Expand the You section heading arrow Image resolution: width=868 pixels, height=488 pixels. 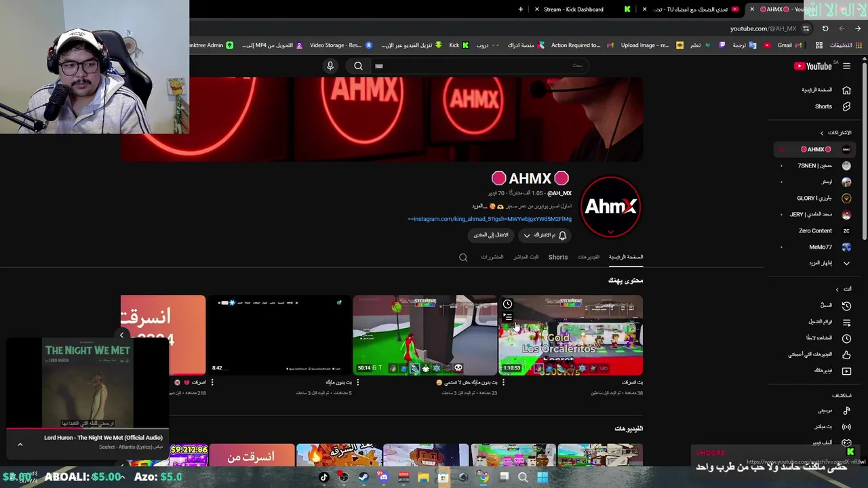837,289
